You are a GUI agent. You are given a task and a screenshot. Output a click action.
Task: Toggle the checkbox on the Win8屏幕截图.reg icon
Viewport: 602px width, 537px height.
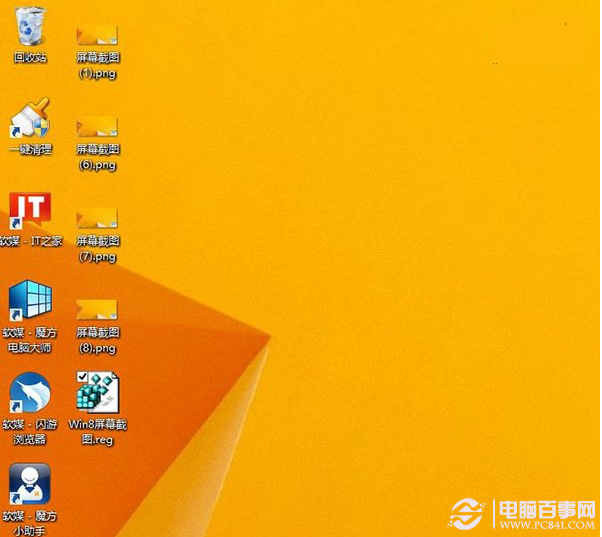82,377
